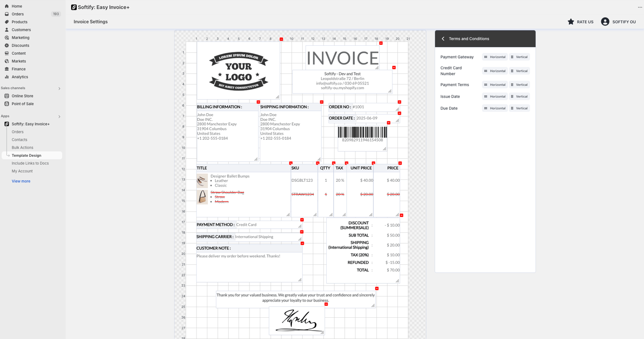Remove the barcode element using its red icon
The height and width of the screenshot is (339, 644).
(388, 123)
